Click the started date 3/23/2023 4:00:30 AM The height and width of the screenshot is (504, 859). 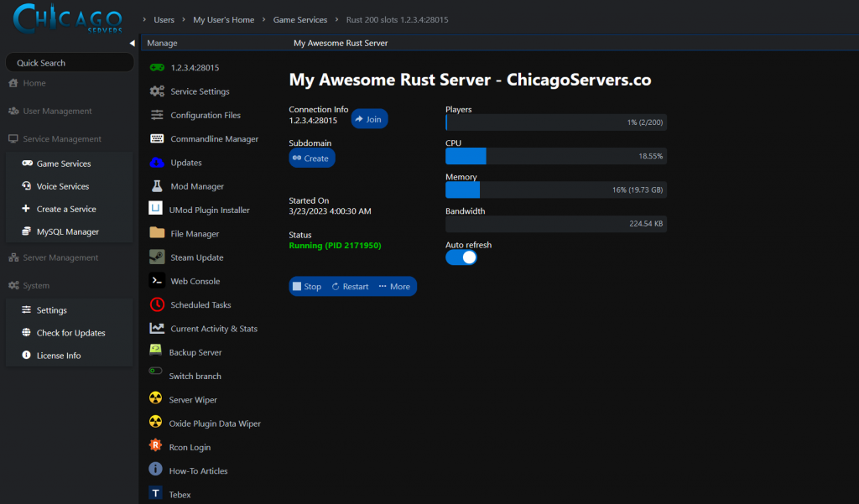[x=330, y=211]
